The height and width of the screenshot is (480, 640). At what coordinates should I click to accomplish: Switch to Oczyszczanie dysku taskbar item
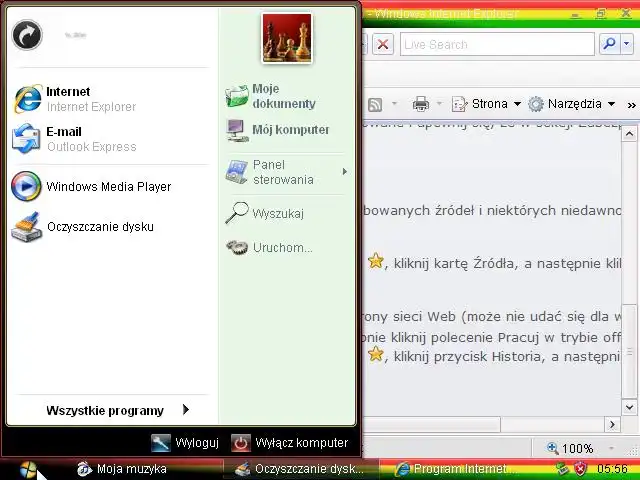(301, 469)
